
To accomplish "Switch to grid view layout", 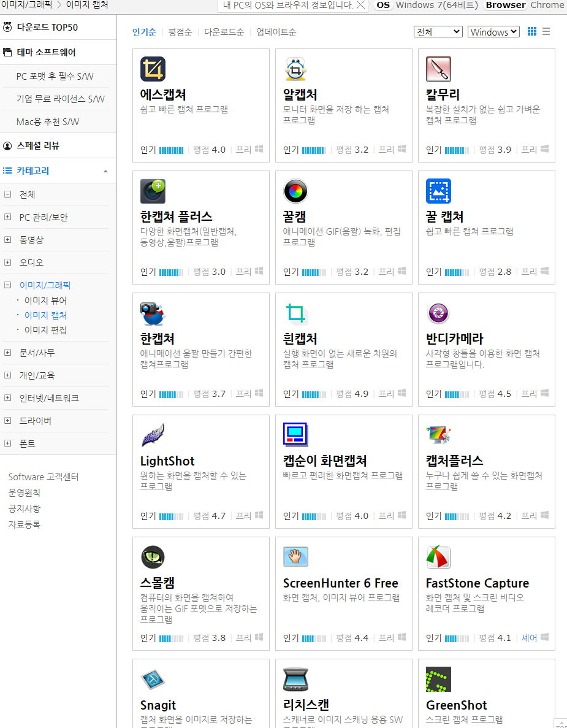I will pyautogui.click(x=532, y=31).
